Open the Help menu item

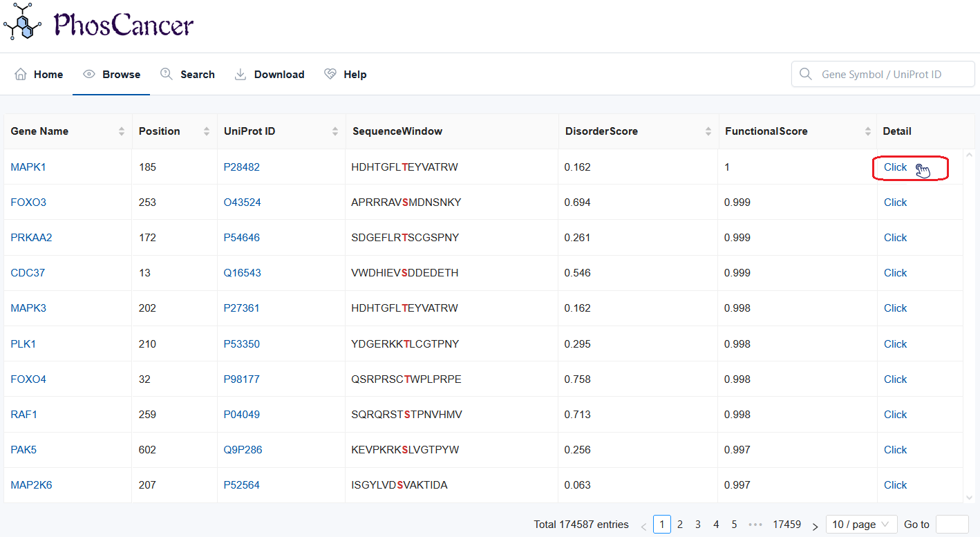tap(345, 74)
